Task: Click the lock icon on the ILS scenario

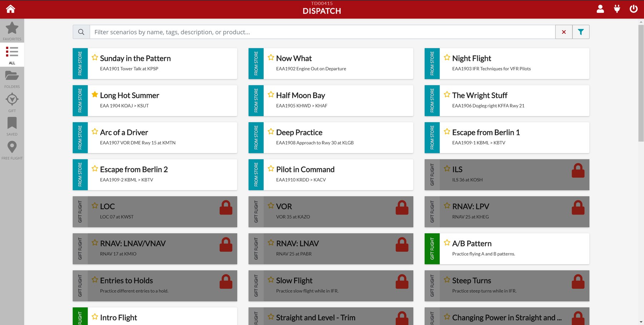Action: point(578,171)
